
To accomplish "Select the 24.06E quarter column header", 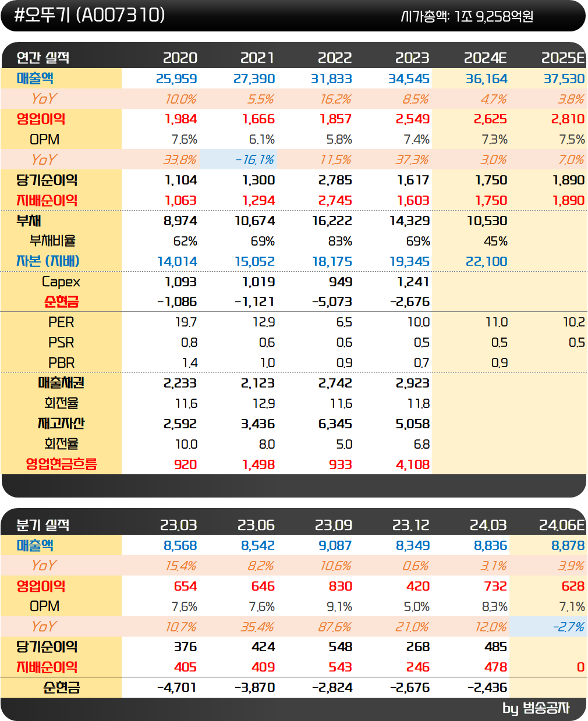I will [x=562, y=525].
